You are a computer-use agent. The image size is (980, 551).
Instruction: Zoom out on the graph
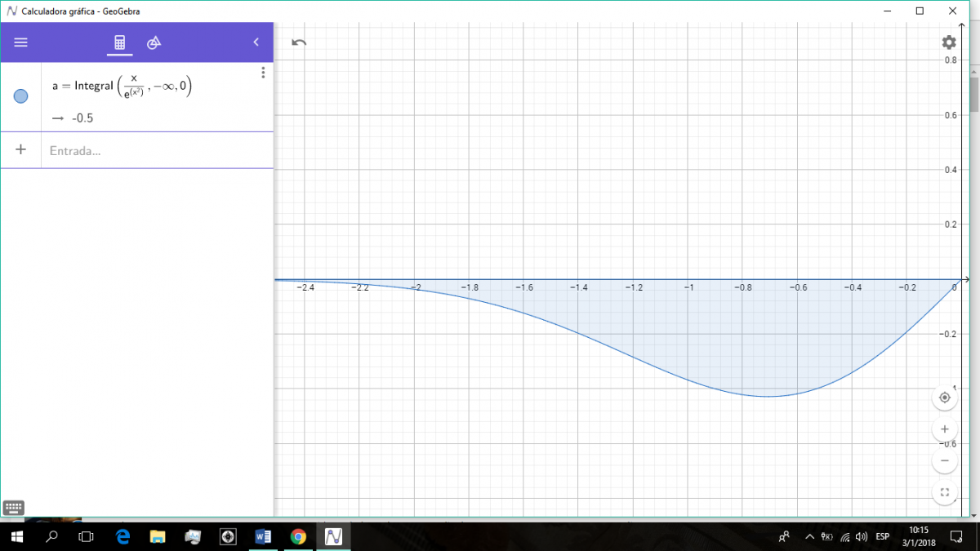[x=944, y=460]
